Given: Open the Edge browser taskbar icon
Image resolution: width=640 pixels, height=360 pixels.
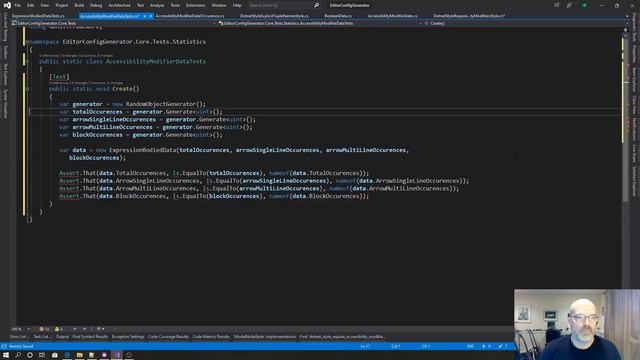Looking at the screenshot, I should pos(67,355).
